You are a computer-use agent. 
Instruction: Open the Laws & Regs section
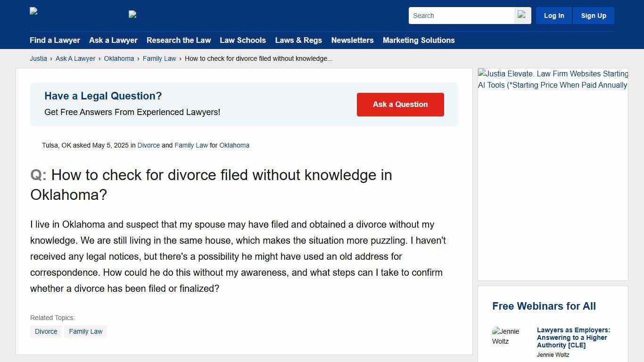298,41
